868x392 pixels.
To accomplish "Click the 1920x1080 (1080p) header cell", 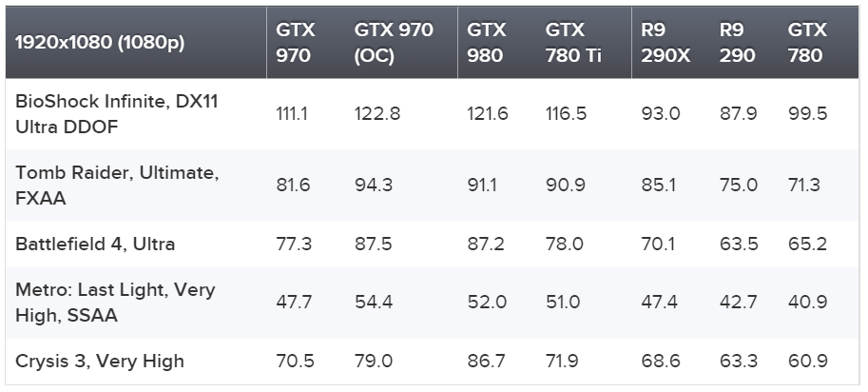I will (x=100, y=42).
